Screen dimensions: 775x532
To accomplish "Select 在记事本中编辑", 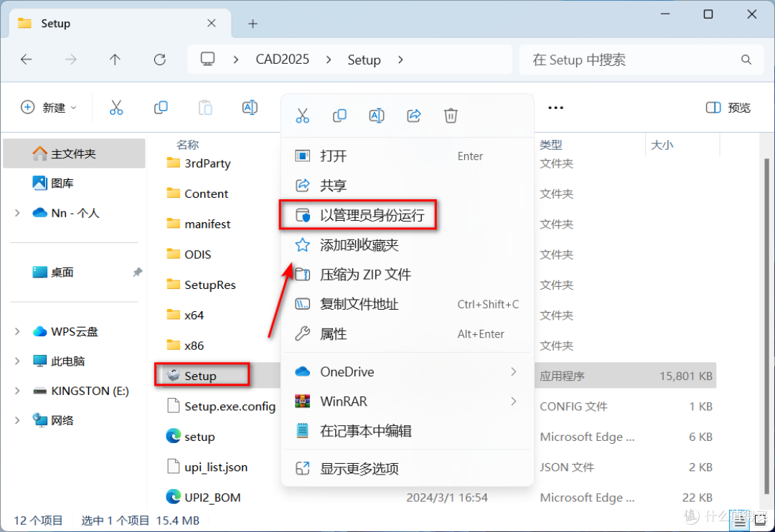I will point(408,431).
